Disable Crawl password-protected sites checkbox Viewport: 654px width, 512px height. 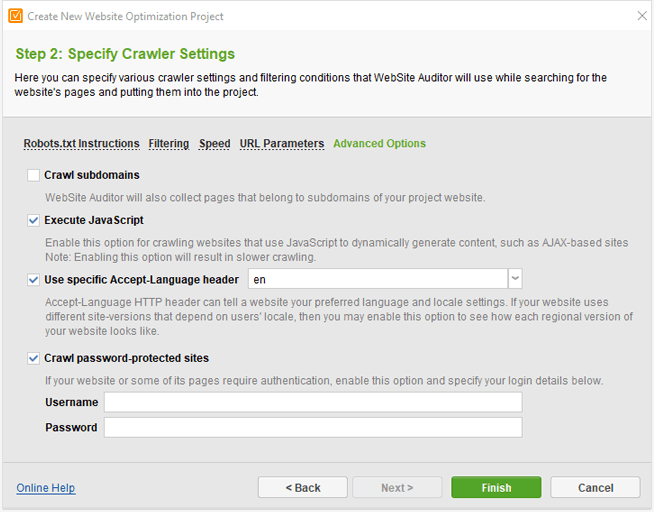[x=34, y=358]
